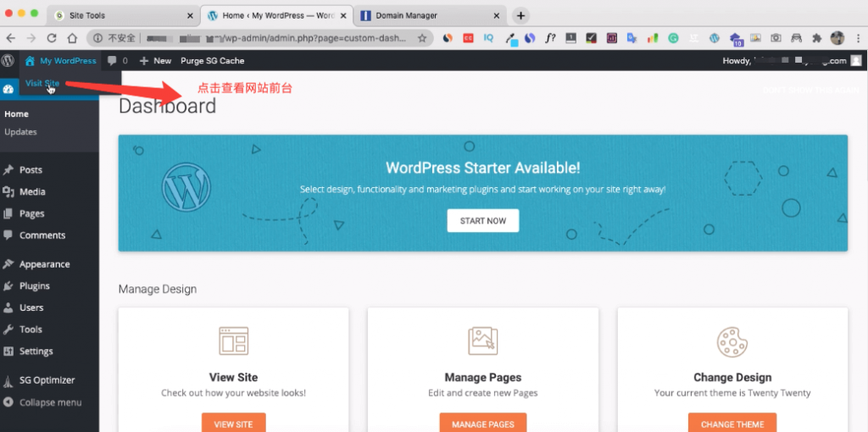Select the Home My WordPress tab
This screenshot has width=868, height=432.
click(278, 15)
